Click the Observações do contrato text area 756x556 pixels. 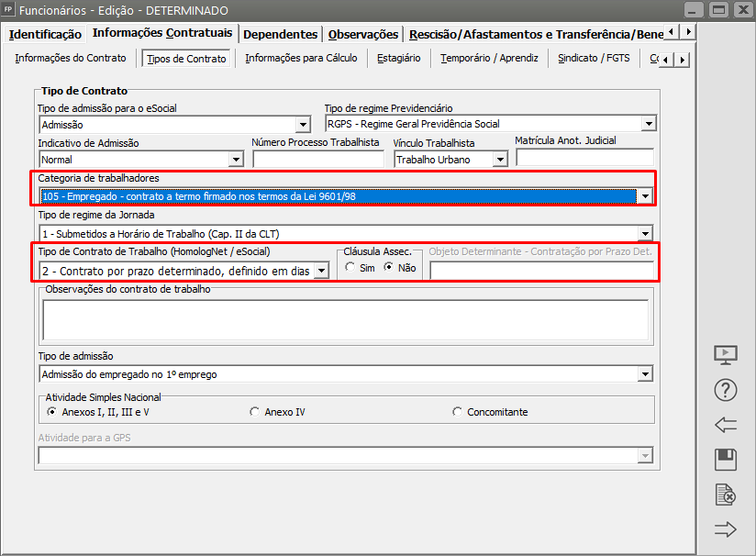[345, 319]
